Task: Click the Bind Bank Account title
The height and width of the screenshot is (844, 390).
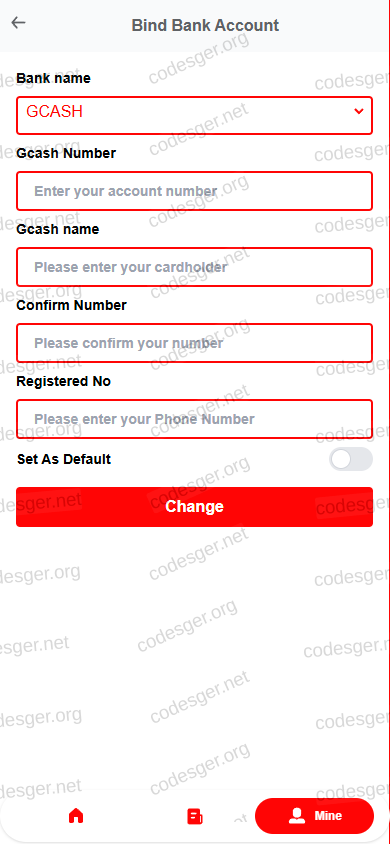Action: (x=205, y=25)
